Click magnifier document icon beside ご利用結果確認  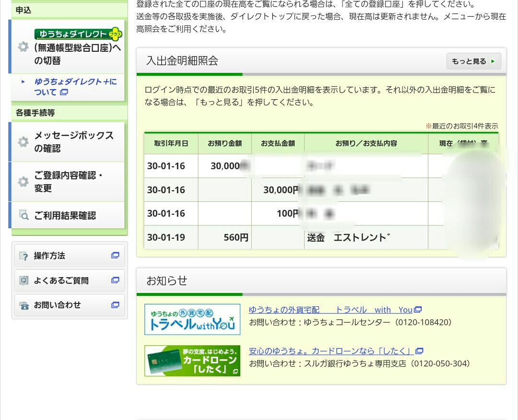24,215
